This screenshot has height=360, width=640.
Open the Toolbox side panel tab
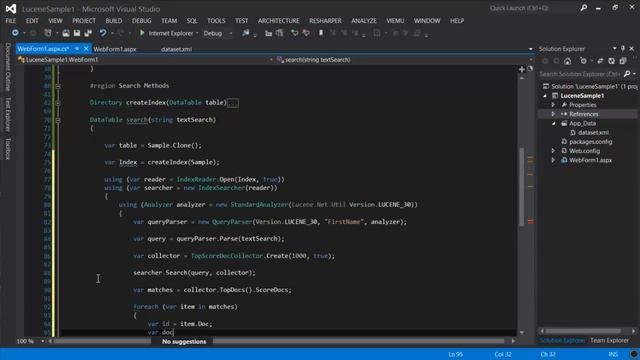click(7, 149)
